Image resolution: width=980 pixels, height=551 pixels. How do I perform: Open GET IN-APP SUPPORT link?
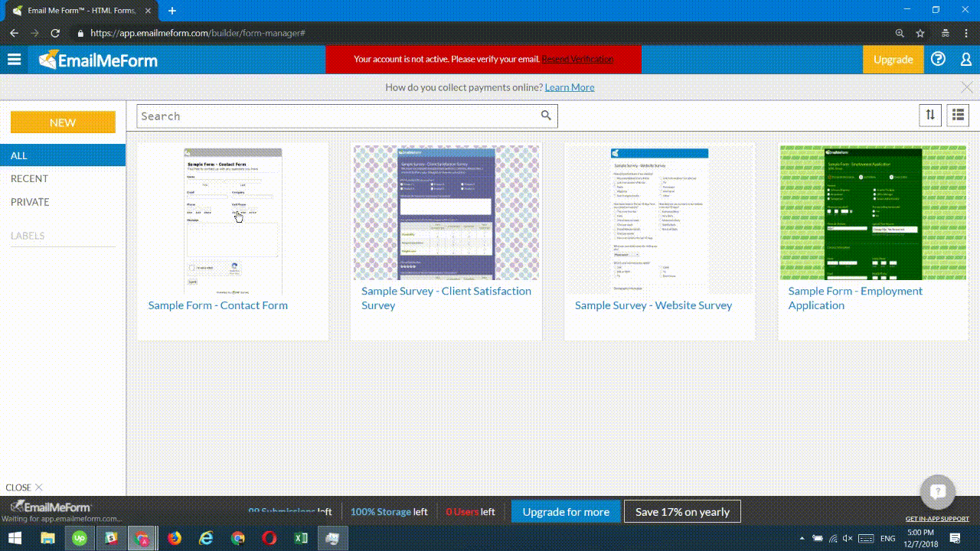coord(937,519)
